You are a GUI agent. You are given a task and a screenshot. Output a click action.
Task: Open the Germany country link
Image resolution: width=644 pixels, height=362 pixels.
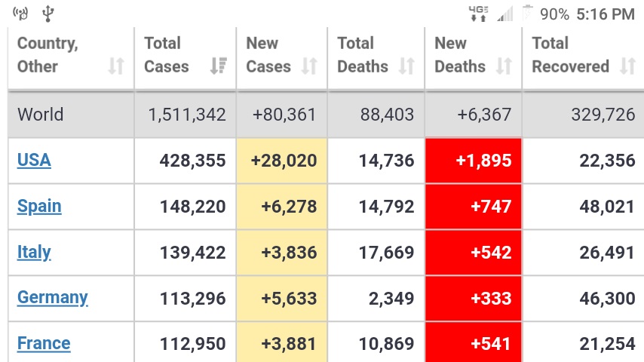[x=53, y=298]
